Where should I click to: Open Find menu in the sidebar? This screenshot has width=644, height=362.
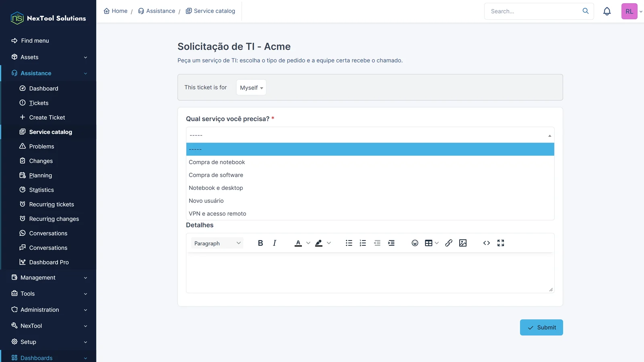(x=35, y=41)
